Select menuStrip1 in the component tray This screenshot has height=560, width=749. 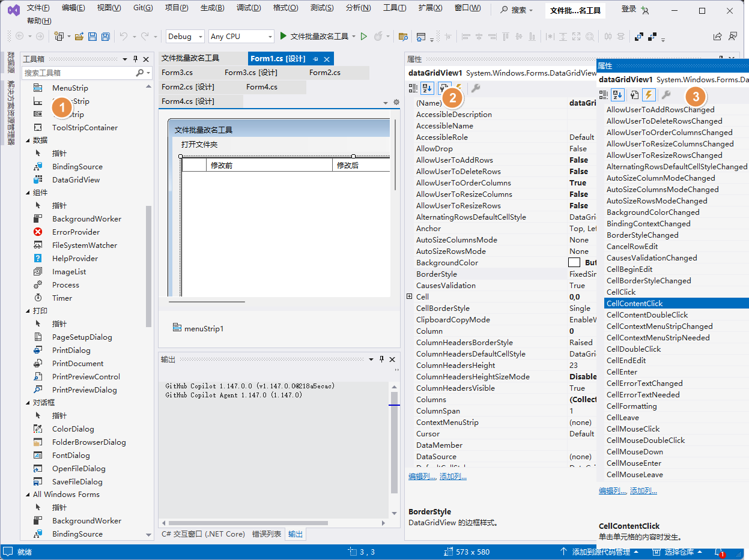pyautogui.click(x=198, y=328)
